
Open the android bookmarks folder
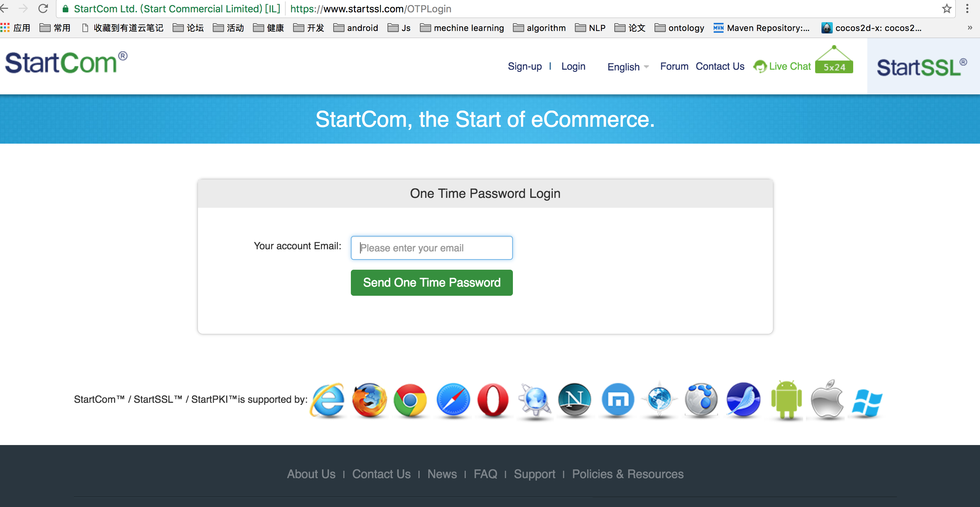coord(356,28)
